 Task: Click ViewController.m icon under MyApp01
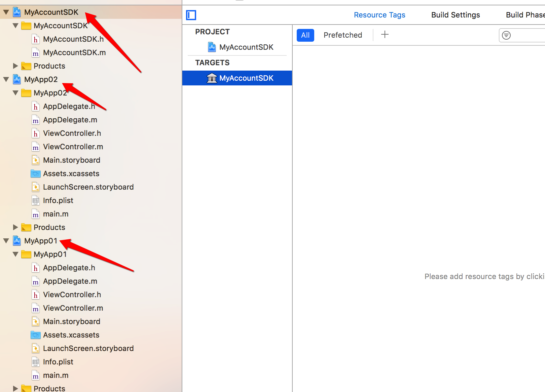pyautogui.click(x=36, y=308)
